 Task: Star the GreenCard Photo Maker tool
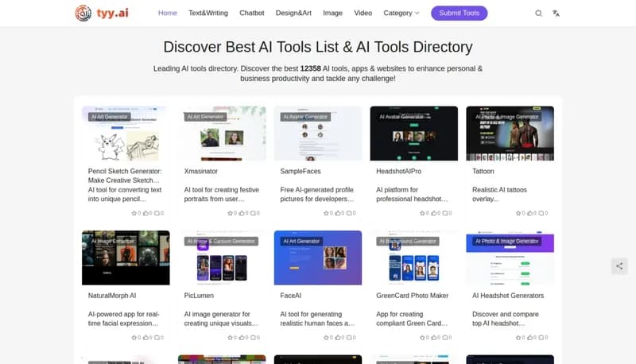[422, 338]
